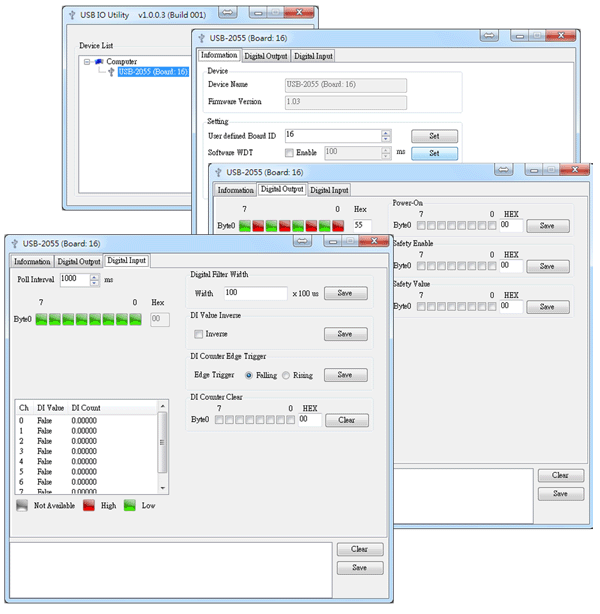
Task: Toggle Digital Output Byte0 bit 2 red indicator
Action: [311, 226]
